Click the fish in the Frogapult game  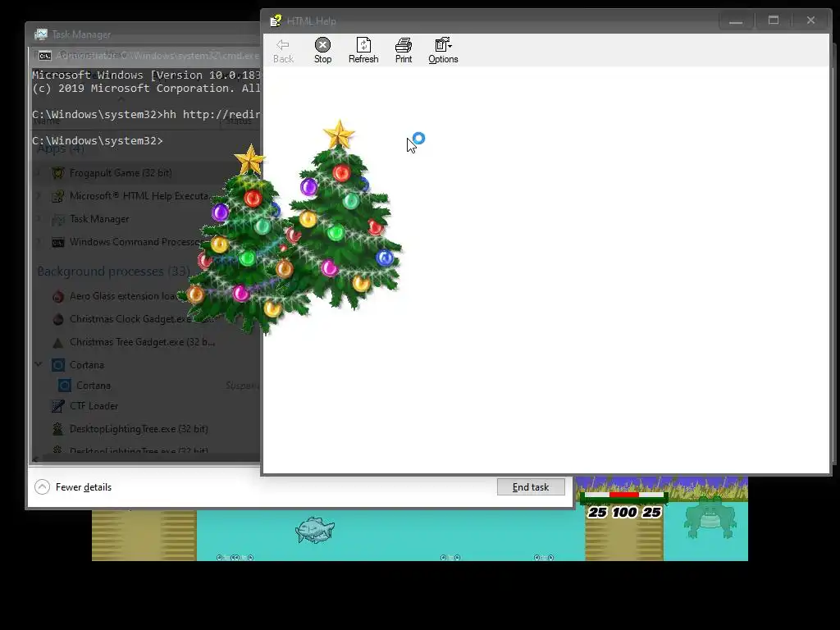point(315,530)
